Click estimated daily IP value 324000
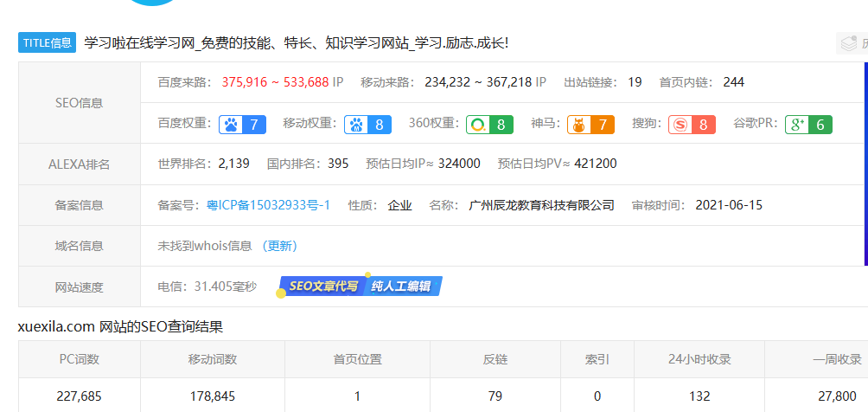This screenshot has width=868, height=412. tap(459, 164)
